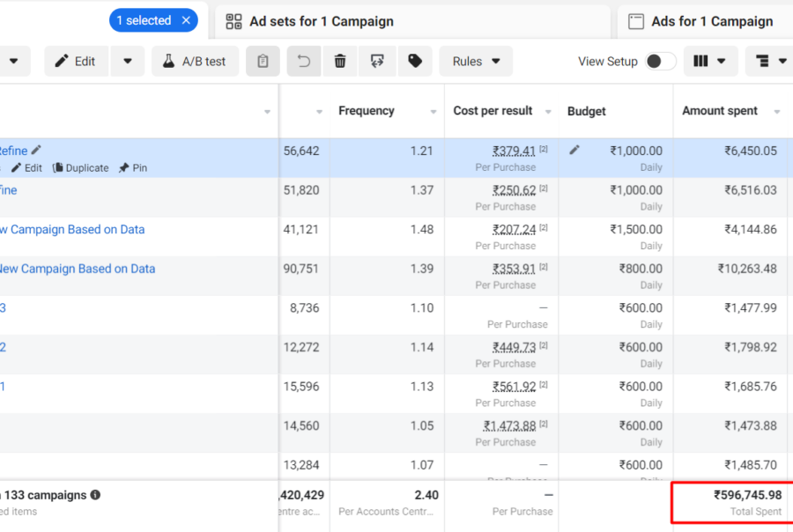Sort by the Amount spent column header
Screen dimensions: 793x532
click(x=719, y=111)
